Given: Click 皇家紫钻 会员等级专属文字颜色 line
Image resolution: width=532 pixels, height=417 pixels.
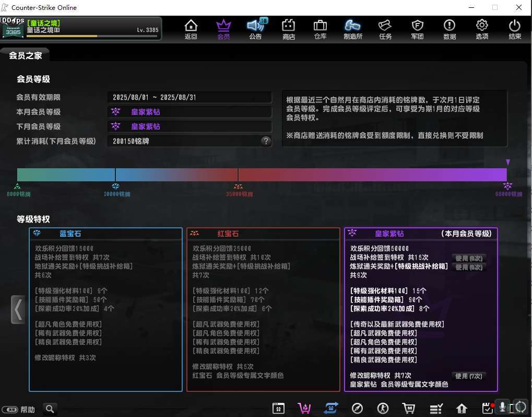Looking at the screenshot, I should pyautogui.click(x=399, y=385).
